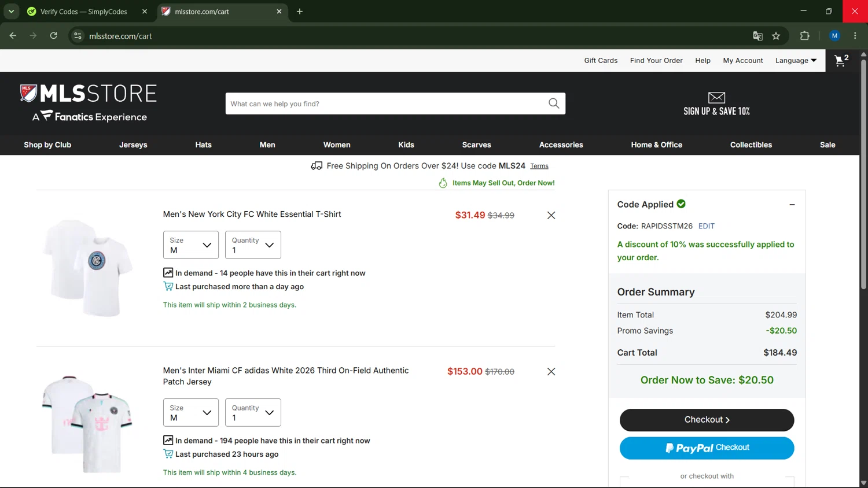Open the Hats menu
The height and width of the screenshot is (488, 868).
203,145
